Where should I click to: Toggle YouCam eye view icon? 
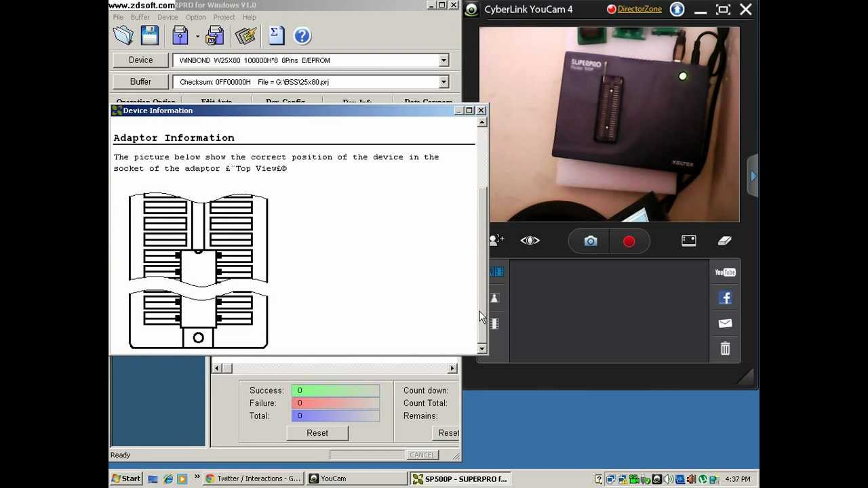(x=530, y=241)
